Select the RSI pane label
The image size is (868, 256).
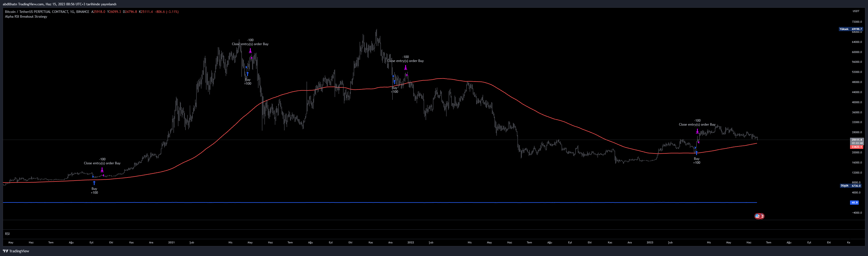[x=7, y=234]
